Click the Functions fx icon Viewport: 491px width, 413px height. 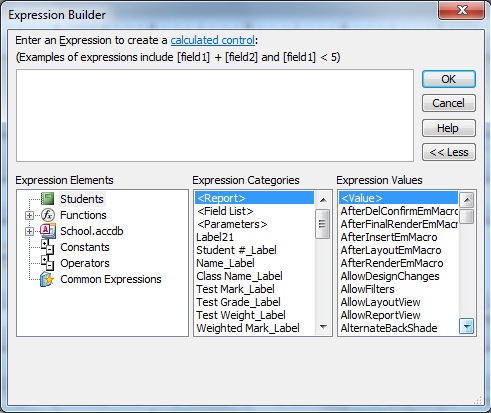[x=47, y=215]
